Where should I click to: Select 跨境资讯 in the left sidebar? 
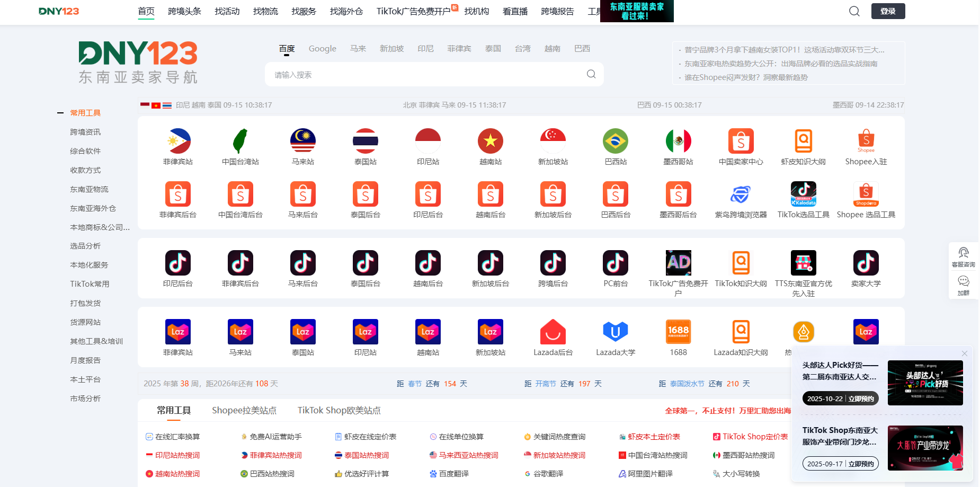click(85, 132)
